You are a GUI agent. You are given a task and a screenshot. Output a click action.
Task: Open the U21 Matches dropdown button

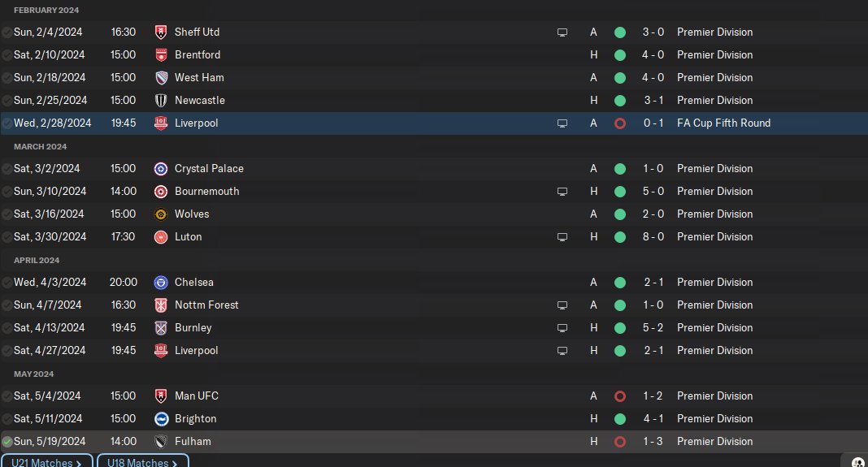tap(46, 463)
